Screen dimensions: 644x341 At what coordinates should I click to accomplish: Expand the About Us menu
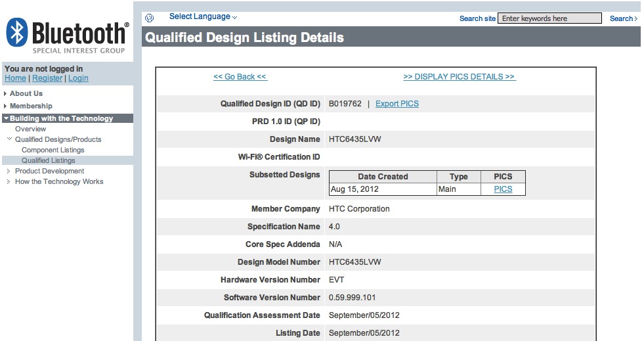26,93
